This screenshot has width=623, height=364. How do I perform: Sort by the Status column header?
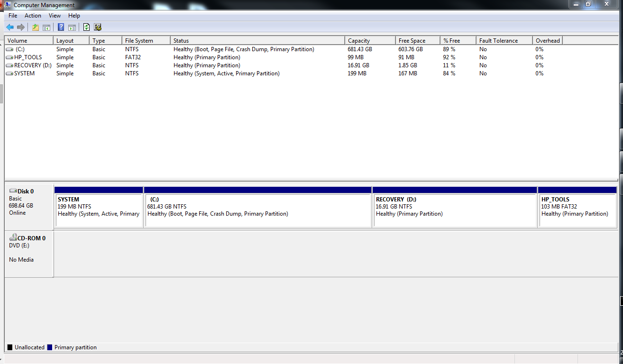(257, 41)
